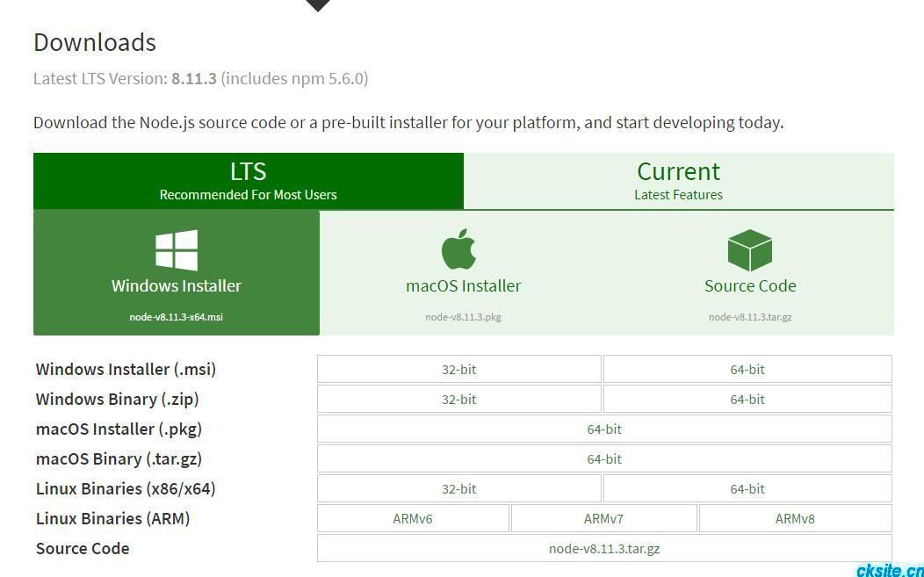Select 32-bit Windows Binary (.zip)
Image resolution: width=924 pixels, height=577 pixels.
(x=459, y=399)
